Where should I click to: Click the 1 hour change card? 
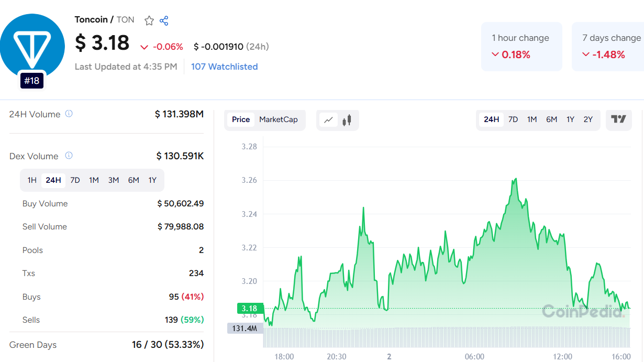click(x=521, y=47)
